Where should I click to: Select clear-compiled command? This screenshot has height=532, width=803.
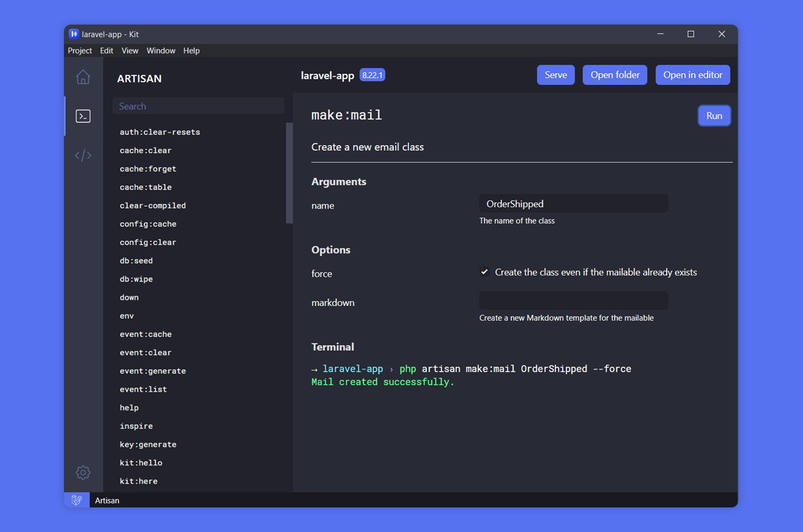click(x=152, y=206)
